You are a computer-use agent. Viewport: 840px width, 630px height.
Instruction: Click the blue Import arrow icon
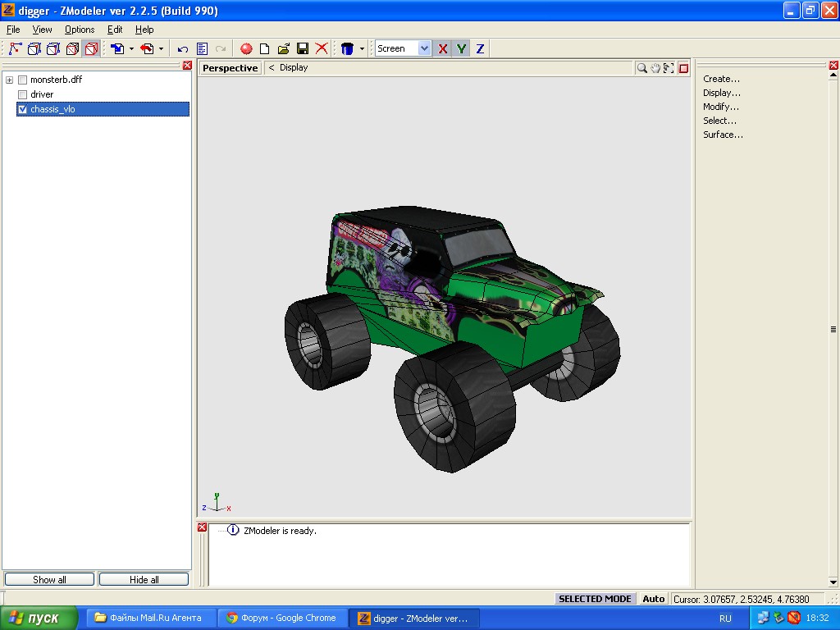point(117,48)
